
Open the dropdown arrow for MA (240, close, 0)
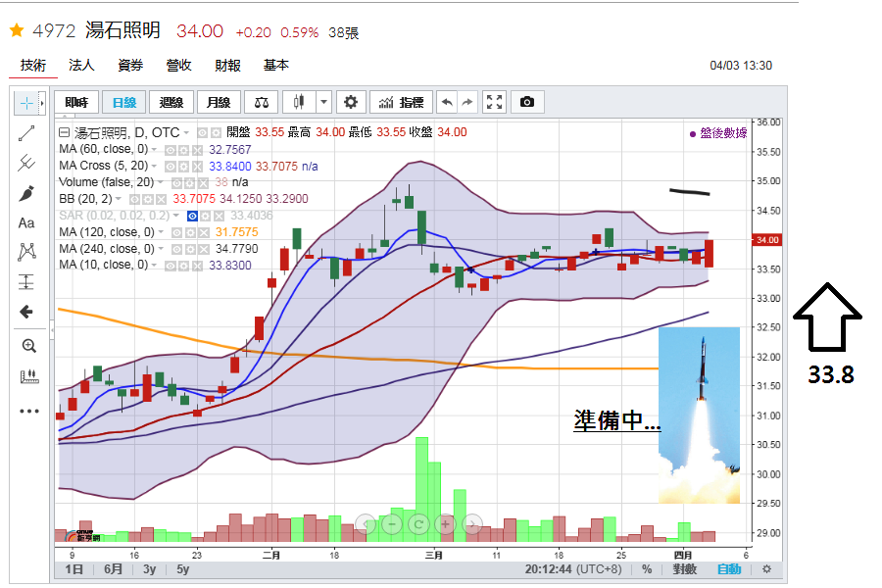[x=161, y=249]
